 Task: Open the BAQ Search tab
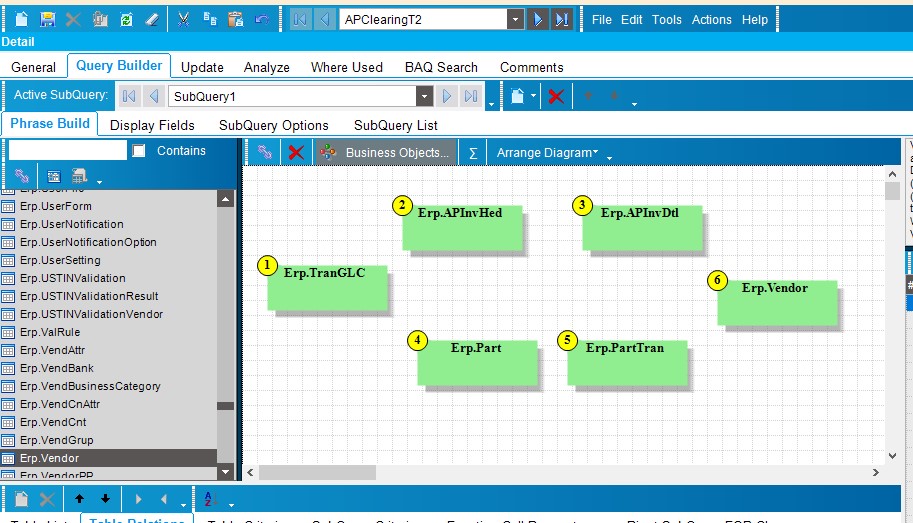441,68
